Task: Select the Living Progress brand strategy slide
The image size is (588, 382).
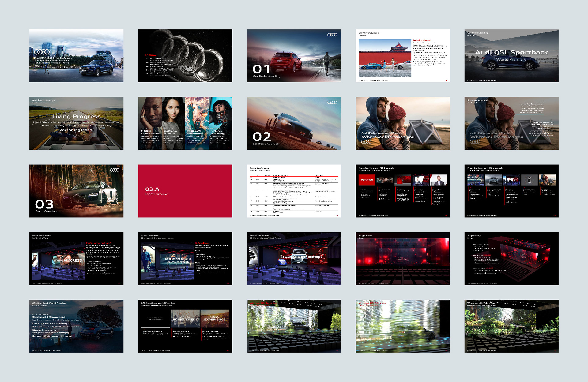Action: click(x=76, y=123)
